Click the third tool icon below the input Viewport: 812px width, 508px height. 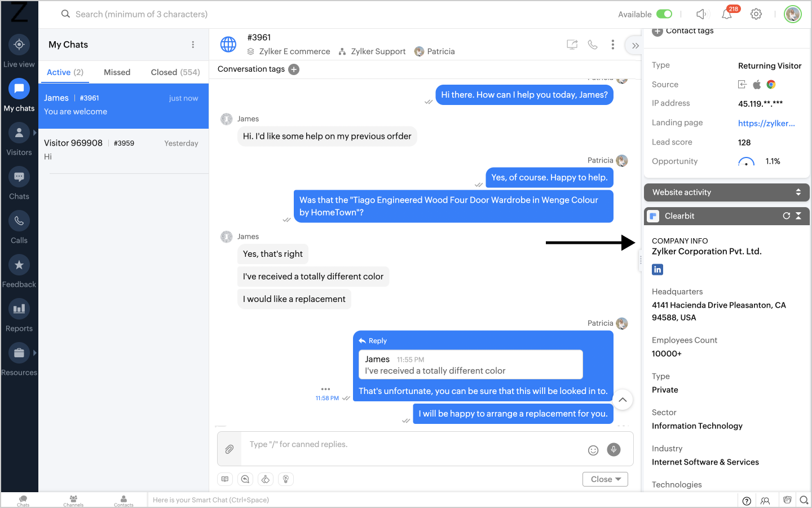point(266,479)
